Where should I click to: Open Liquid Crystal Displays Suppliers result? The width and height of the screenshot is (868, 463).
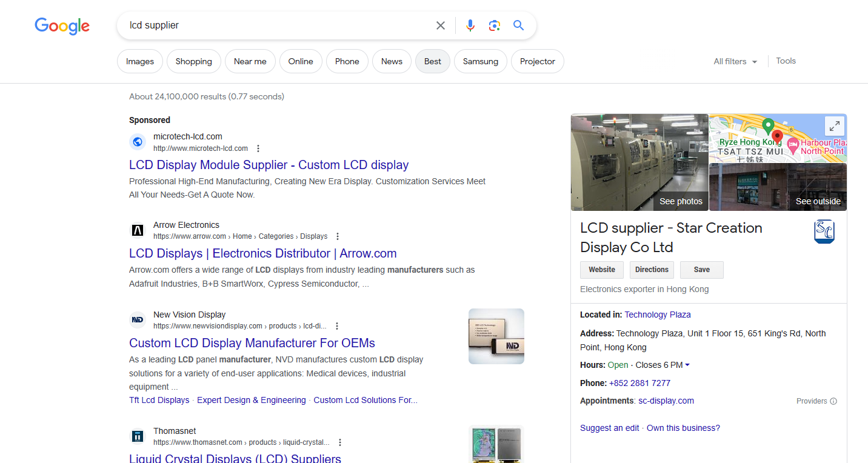[235, 458]
